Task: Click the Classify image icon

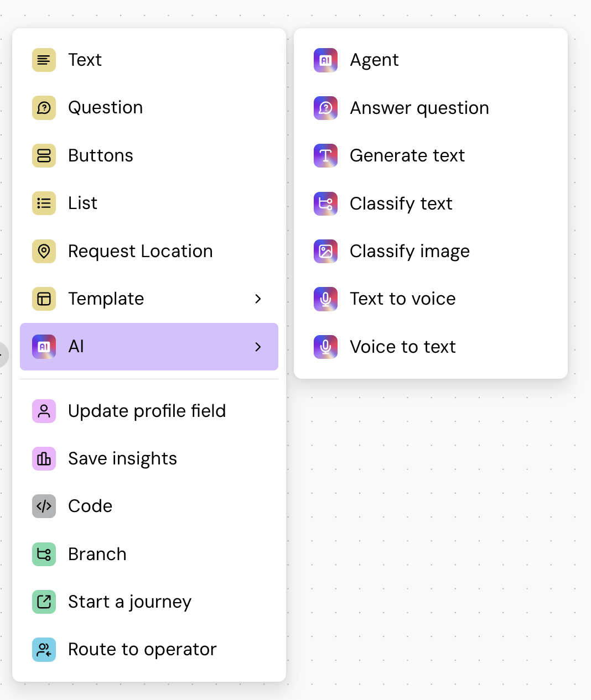Action: pos(325,251)
